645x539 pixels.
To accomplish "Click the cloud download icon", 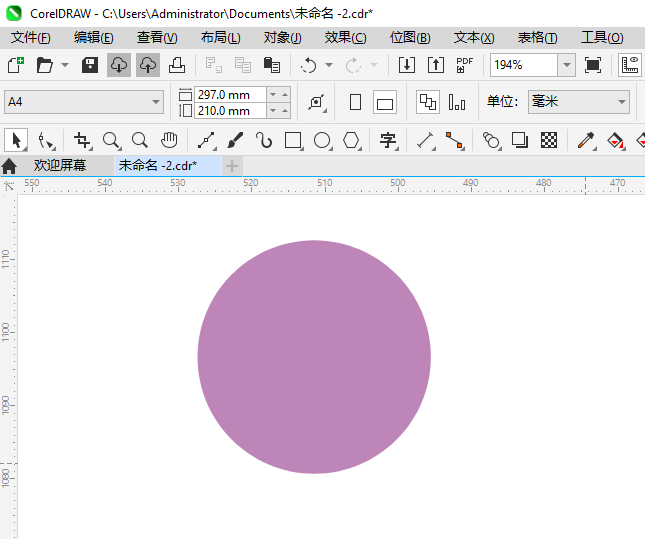I will [x=119, y=65].
